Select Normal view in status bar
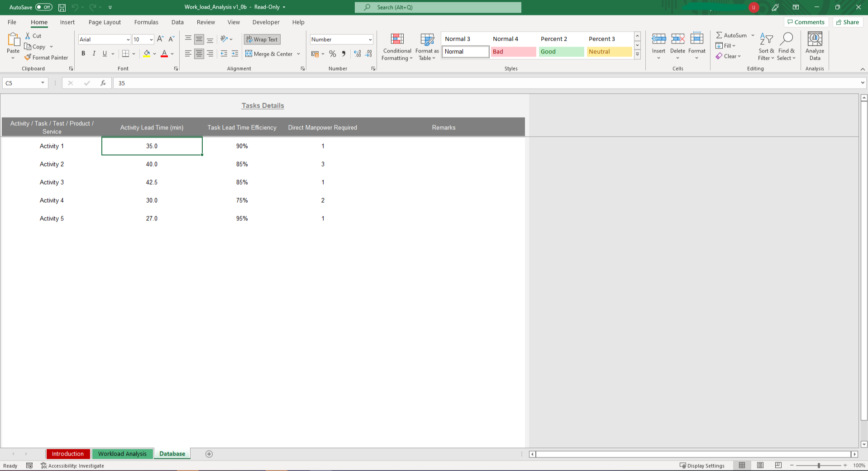The image size is (868, 471). 742,466
